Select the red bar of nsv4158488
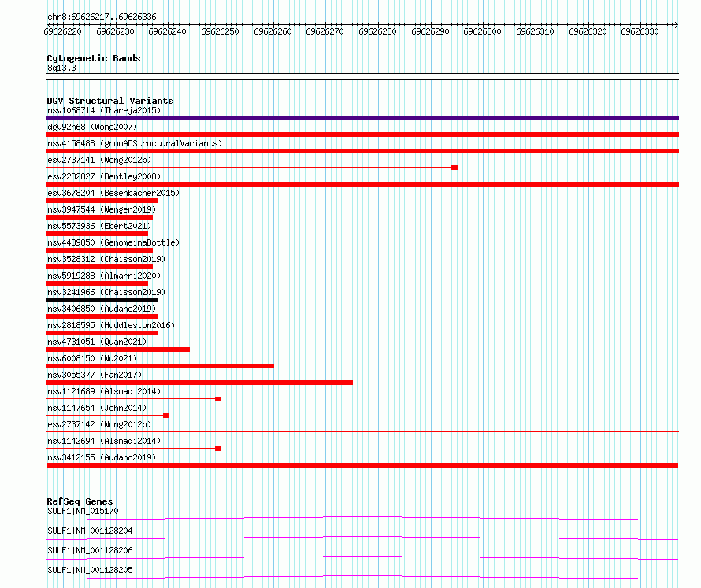The height and width of the screenshot is (588, 701). (362, 151)
